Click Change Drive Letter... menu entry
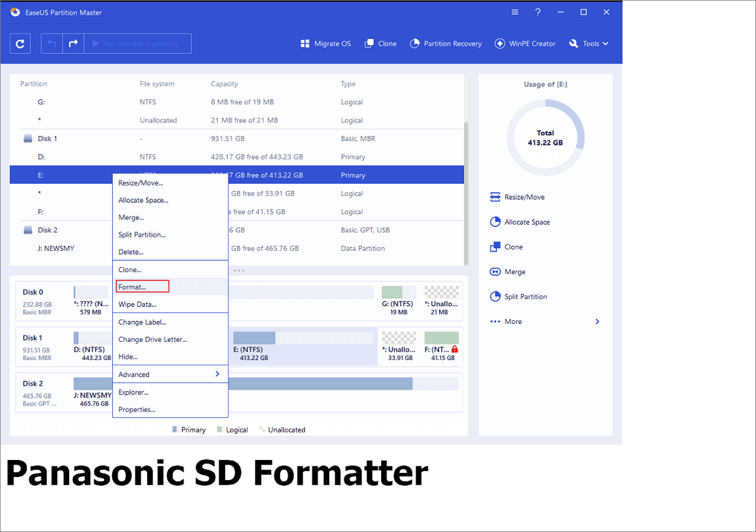The height and width of the screenshot is (532, 756). pos(153,339)
